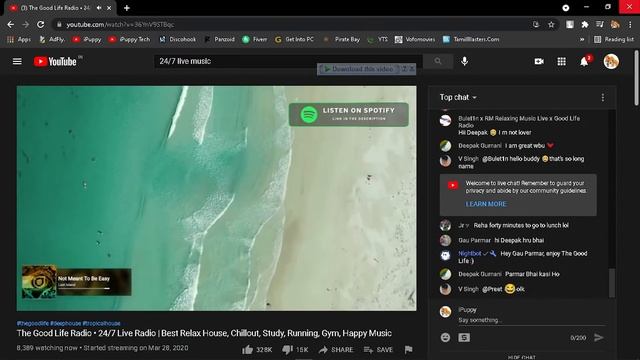
Task: Open the TamilBlasters.Com bookmark
Action: (x=471, y=39)
